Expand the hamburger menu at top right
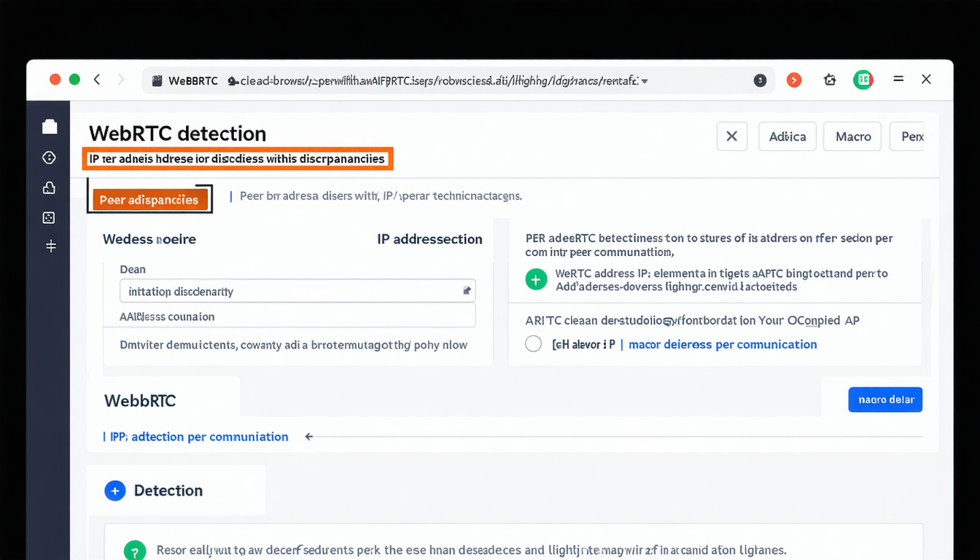980x560 pixels. (x=898, y=79)
